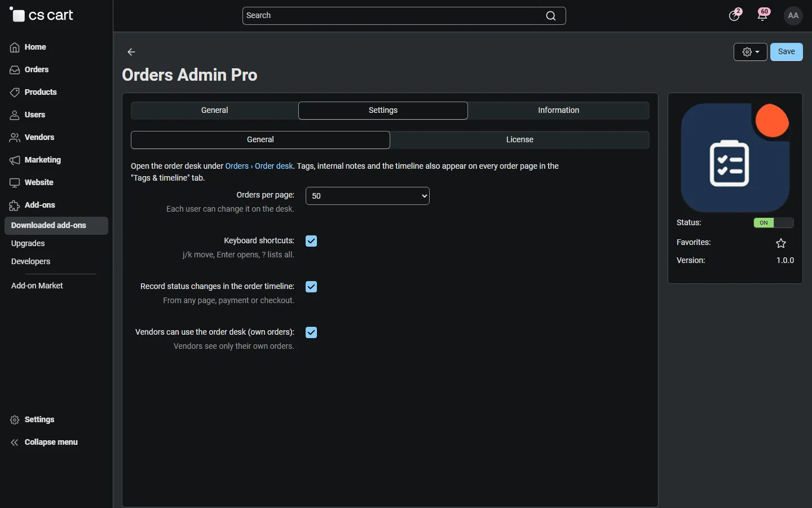Click the Orders Admin Pro add-on logo
812x508 pixels.
pyautogui.click(x=736, y=157)
